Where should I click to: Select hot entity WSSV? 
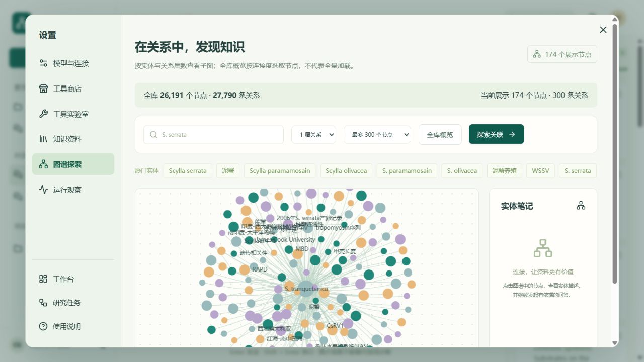(541, 171)
